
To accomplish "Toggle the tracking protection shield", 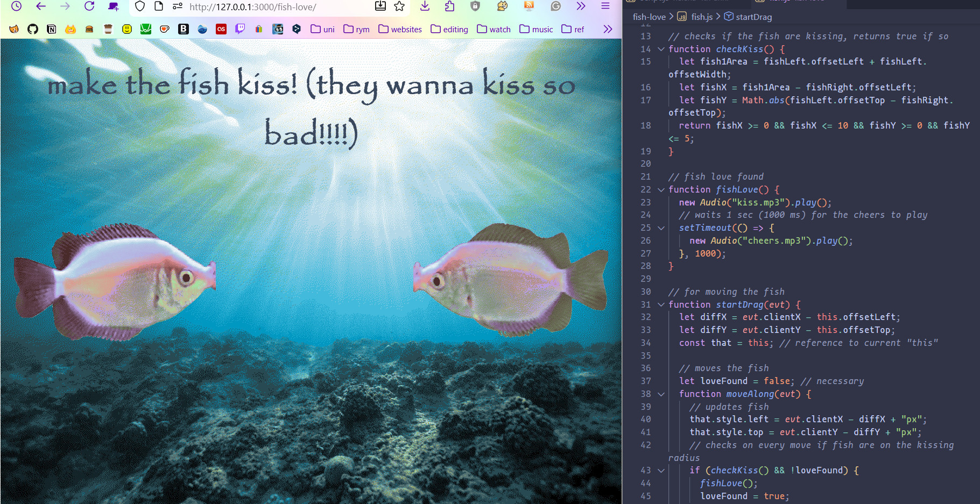I will click(x=139, y=7).
